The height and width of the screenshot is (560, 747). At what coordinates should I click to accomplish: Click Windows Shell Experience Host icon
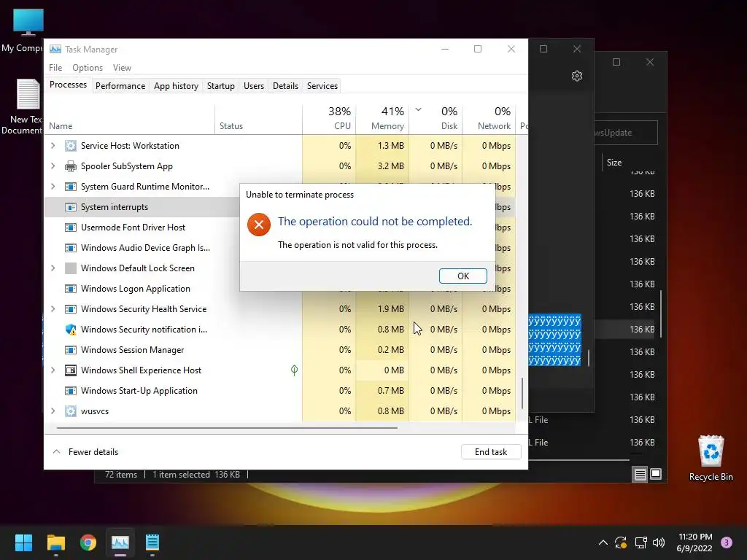pyautogui.click(x=71, y=370)
